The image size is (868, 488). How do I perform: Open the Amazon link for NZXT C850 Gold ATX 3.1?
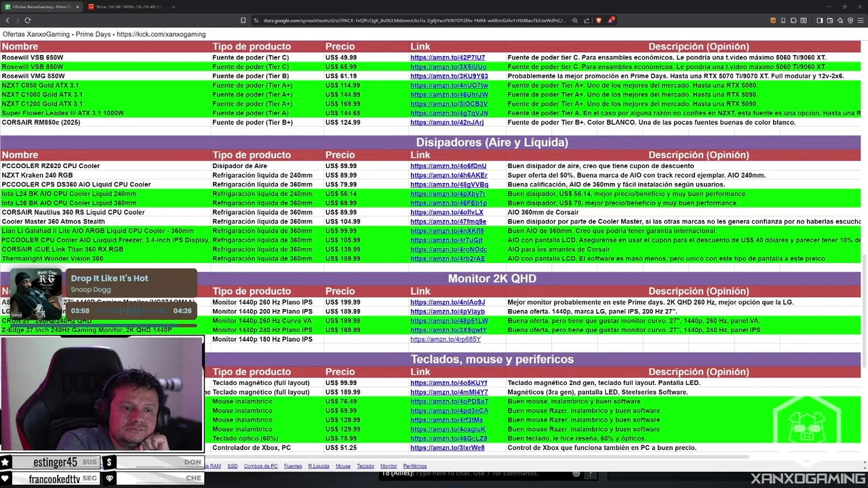(x=449, y=85)
